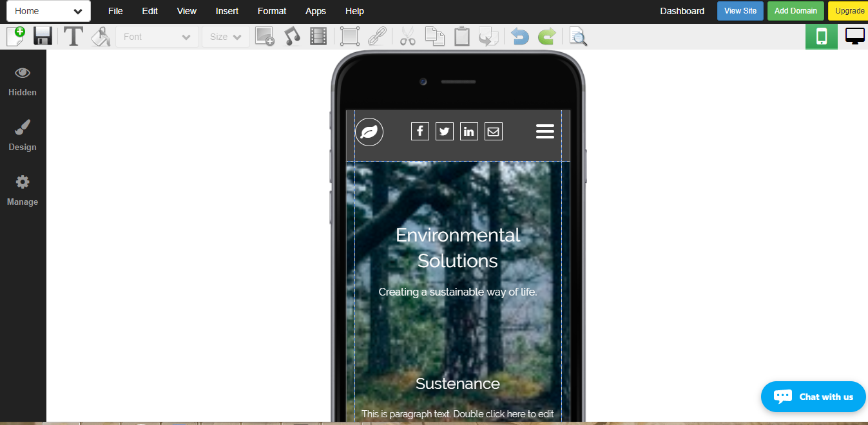Click the View Site button
Image resolution: width=868 pixels, height=425 pixels.
point(740,11)
